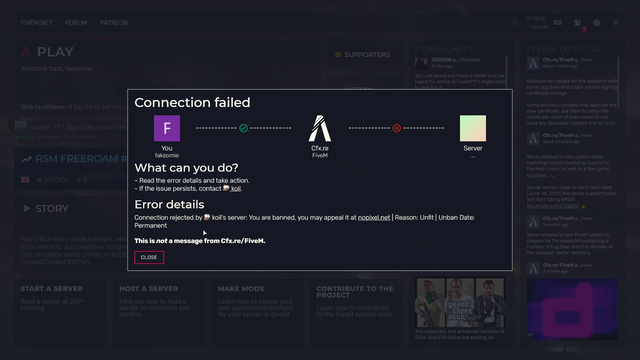Click Cfx.re/FiveM avatar on 1 month ago post

(x=533, y=63)
